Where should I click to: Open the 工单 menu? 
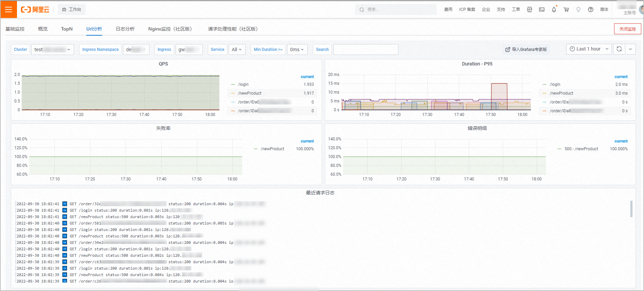tap(516, 9)
